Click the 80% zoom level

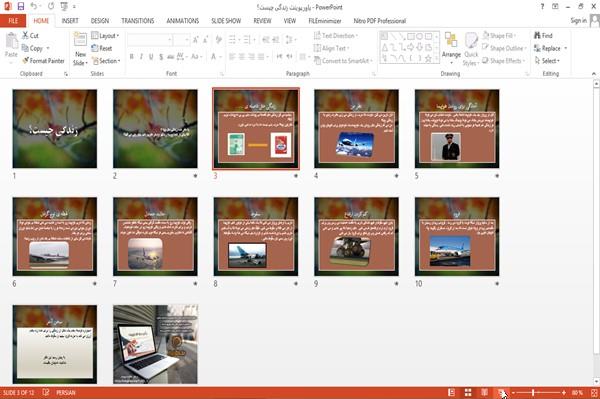(x=577, y=392)
